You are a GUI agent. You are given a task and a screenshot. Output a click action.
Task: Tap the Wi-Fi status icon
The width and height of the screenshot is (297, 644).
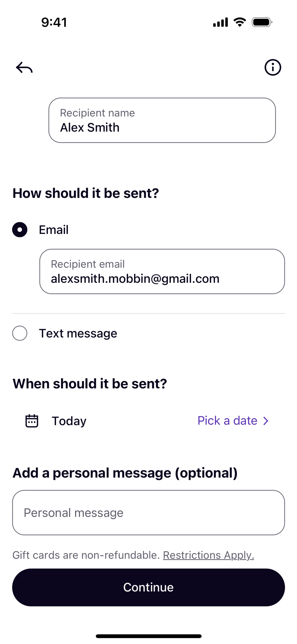[239, 22]
